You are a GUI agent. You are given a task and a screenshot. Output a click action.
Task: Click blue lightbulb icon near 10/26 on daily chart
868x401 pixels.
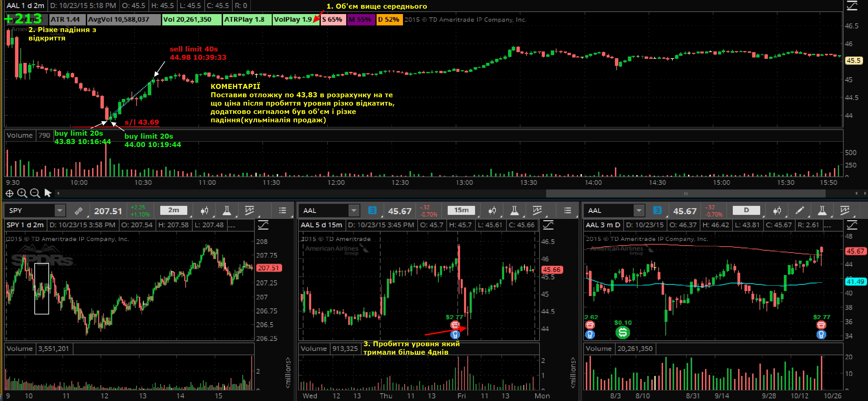821,335
